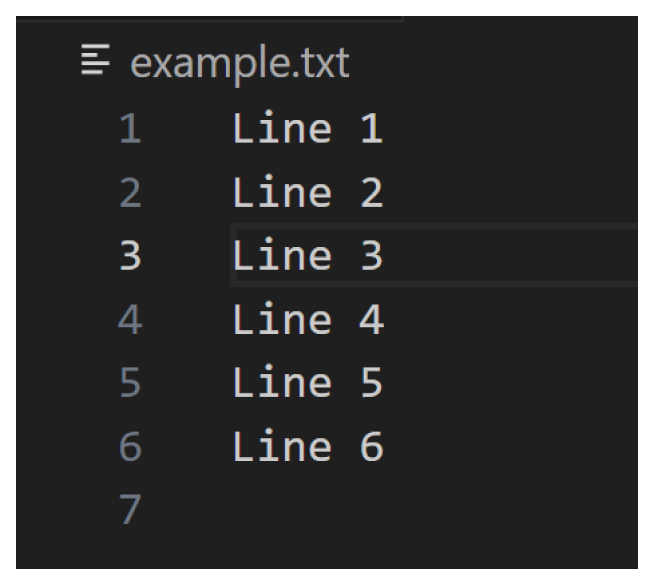Click the digit 3 ending the "Line 3" text

coord(371,256)
